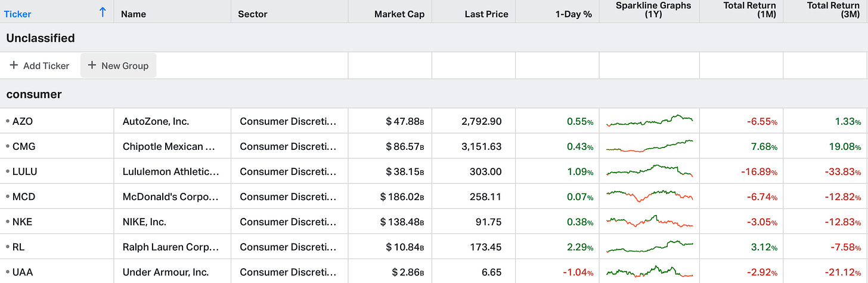Sort table by 1-Day % header

click(571, 14)
